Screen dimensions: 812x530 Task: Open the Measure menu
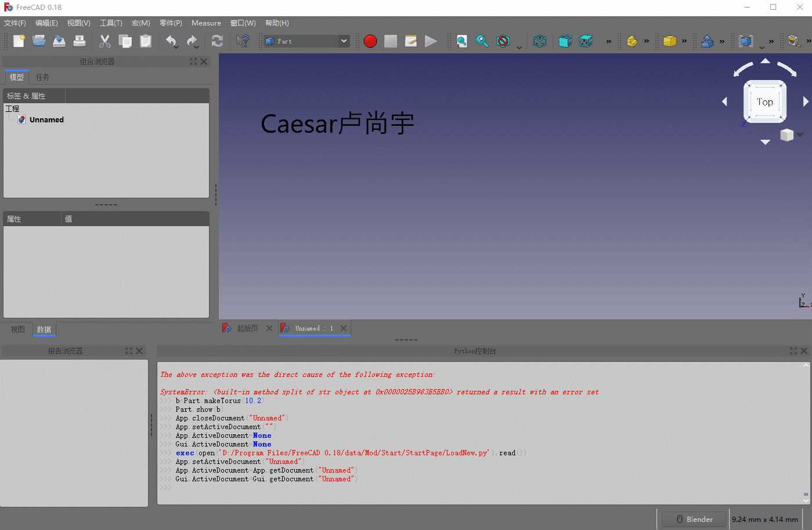click(206, 23)
